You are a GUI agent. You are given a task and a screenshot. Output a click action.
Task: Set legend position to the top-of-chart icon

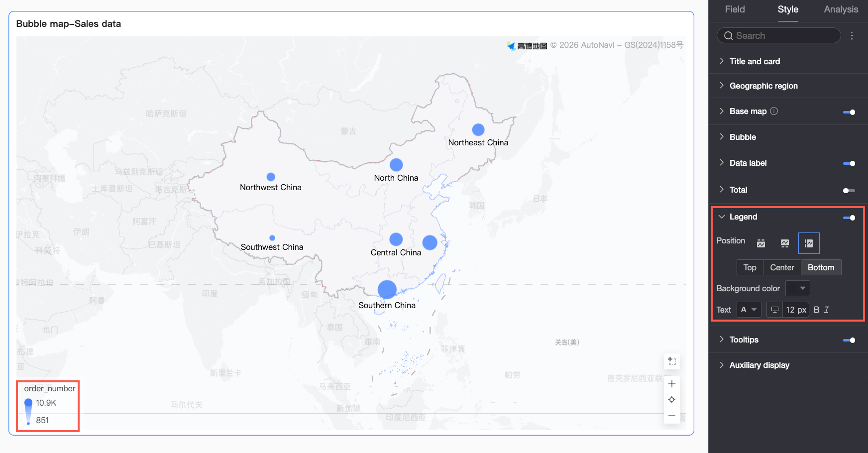(x=761, y=243)
